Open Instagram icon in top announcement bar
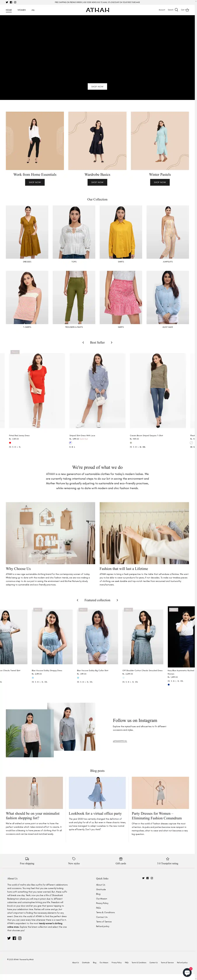This screenshot has height=980, width=197. click(x=15, y=2)
